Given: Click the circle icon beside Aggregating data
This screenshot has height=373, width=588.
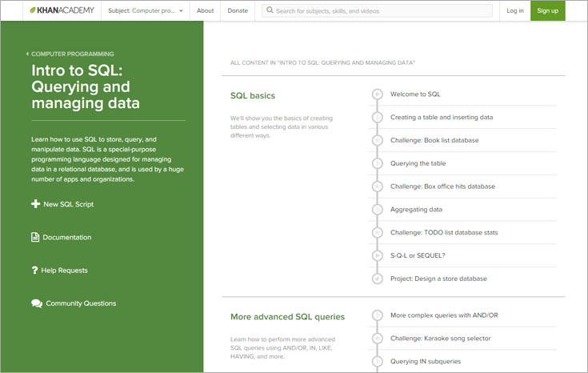Looking at the screenshot, I should [378, 210].
